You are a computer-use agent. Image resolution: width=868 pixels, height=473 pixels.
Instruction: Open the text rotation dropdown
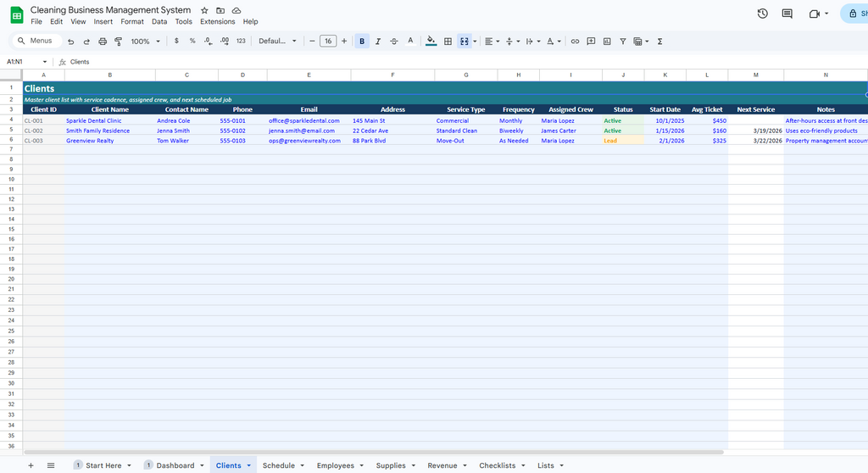click(x=553, y=41)
